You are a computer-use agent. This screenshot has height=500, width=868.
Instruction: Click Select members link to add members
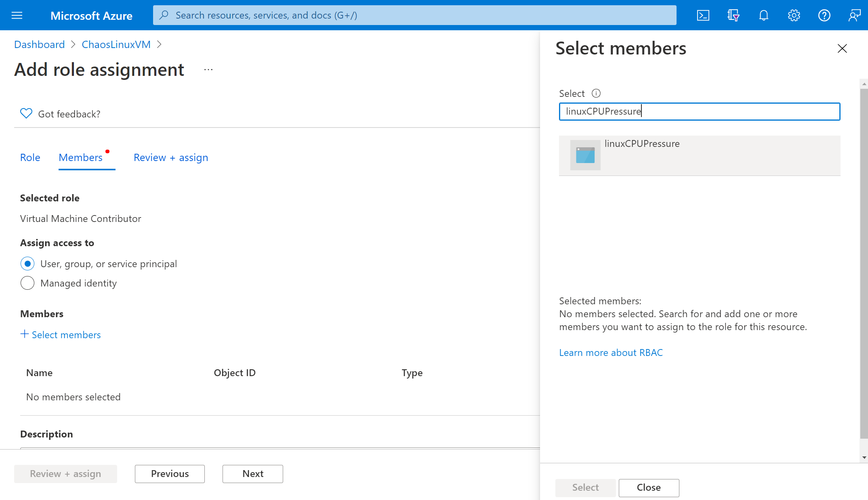60,334
